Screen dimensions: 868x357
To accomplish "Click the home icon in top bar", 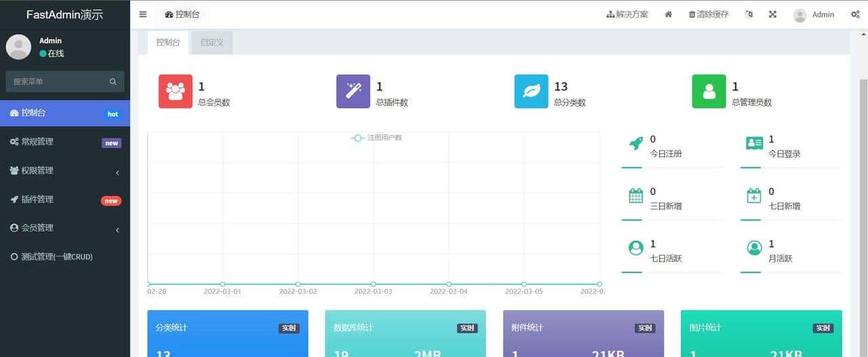I will pyautogui.click(x=668, y=14).
